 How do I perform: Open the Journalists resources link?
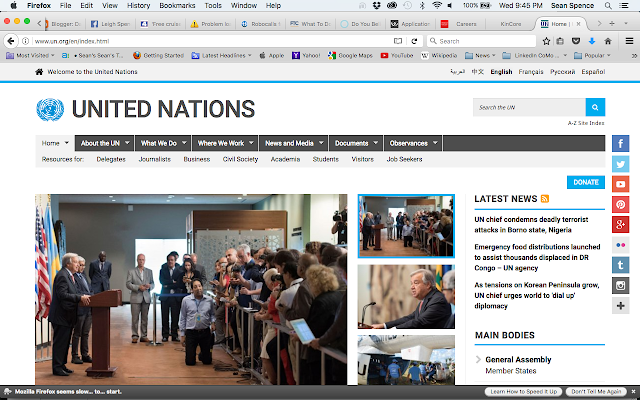click(x=154, y=159)
